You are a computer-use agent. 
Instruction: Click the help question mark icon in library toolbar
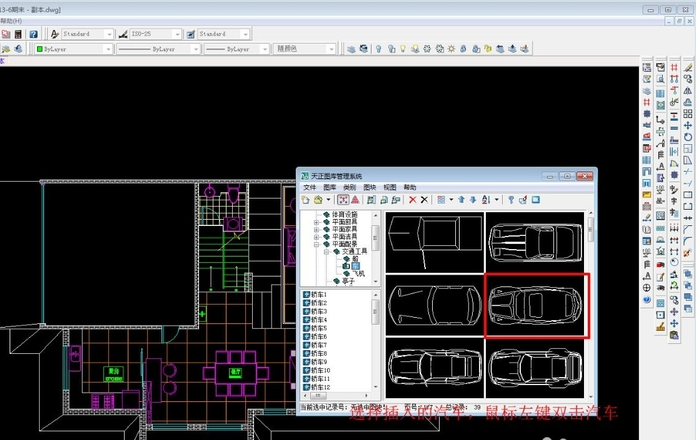coord(511,200)
